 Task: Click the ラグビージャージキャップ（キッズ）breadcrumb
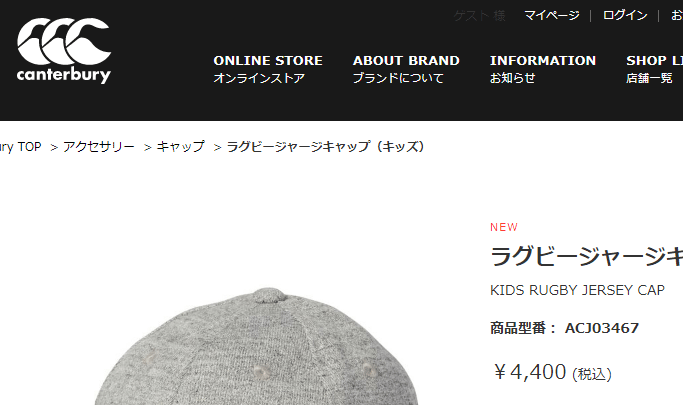click(x=325, y=147)
